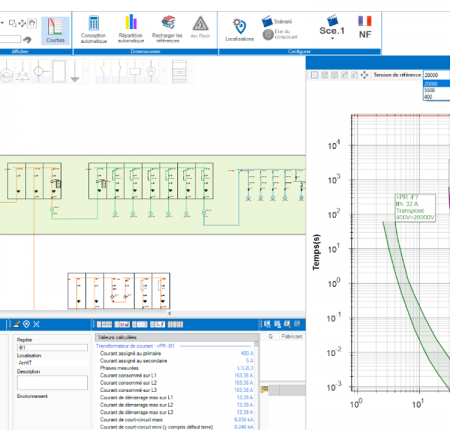Open the Sce.1 scenario dropdown
This screenshot has width=450, height=430.
(x=332, y=28)
